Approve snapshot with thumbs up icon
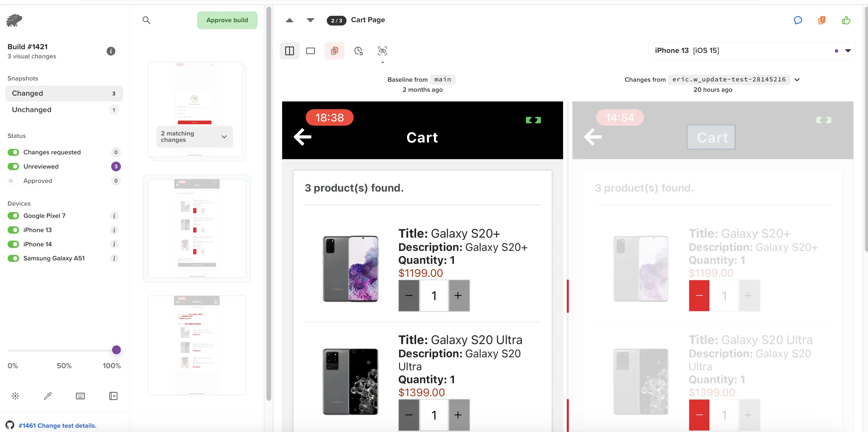Screen dimensions: 868x432 (846, 20)
